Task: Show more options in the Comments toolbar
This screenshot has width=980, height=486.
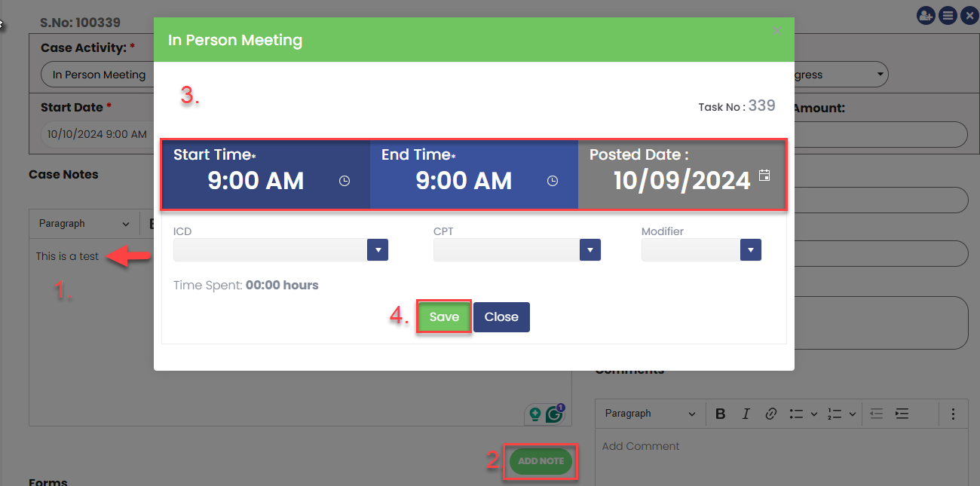Action: click(953, 414)
